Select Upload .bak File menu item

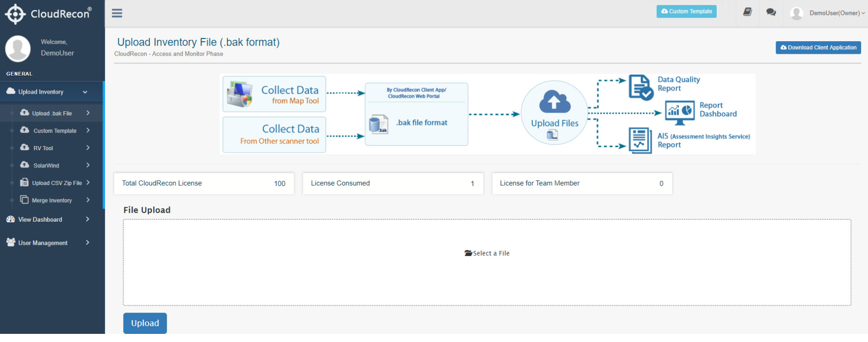click(x=52, y=113)
